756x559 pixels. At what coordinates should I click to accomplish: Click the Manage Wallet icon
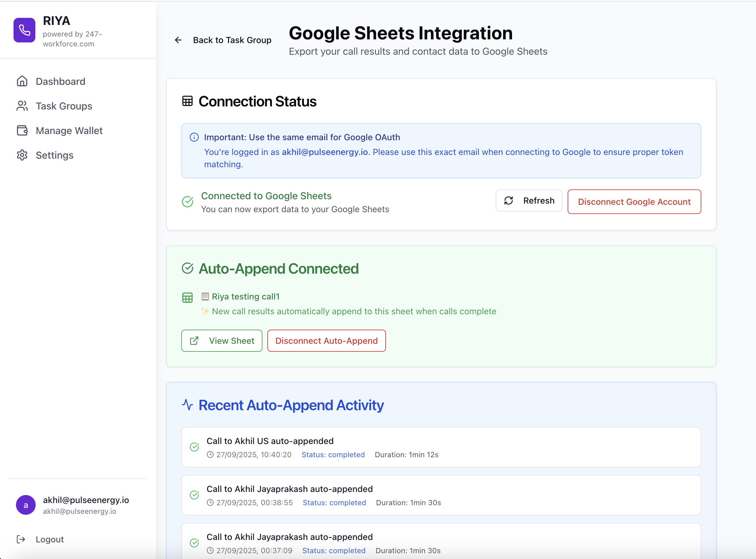(22, 131)
